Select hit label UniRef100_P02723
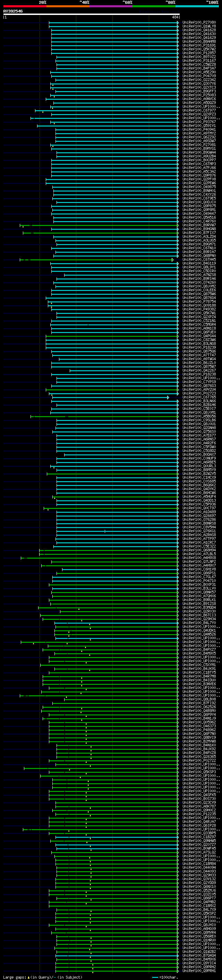Screen dimensions: 222x980 (x=199, y=394)
